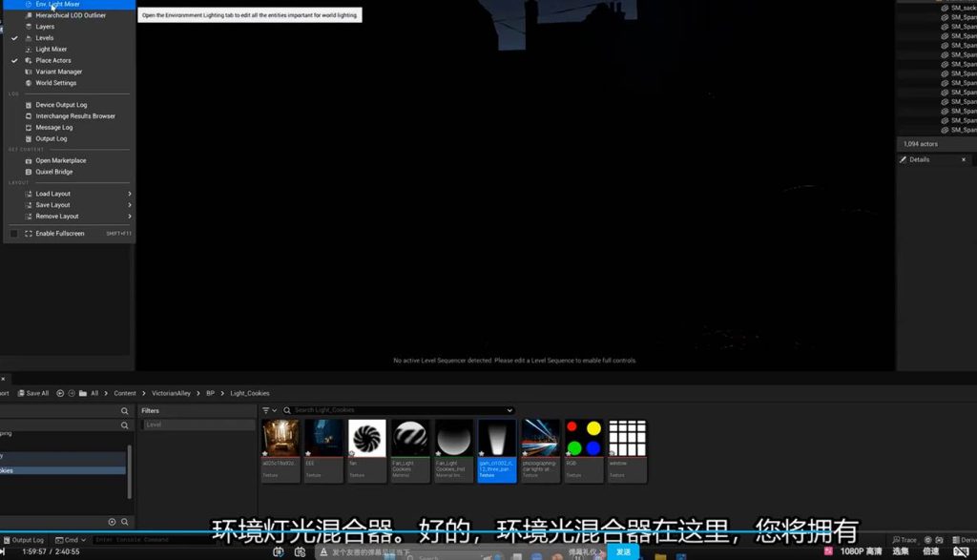The image size is (977, 560).
Task: Click the Search Light_Cookies input field
Action: 399,410
